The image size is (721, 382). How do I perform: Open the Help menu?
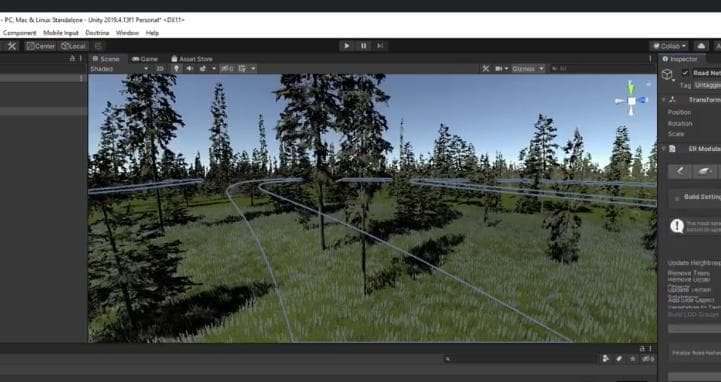point(152,33)
